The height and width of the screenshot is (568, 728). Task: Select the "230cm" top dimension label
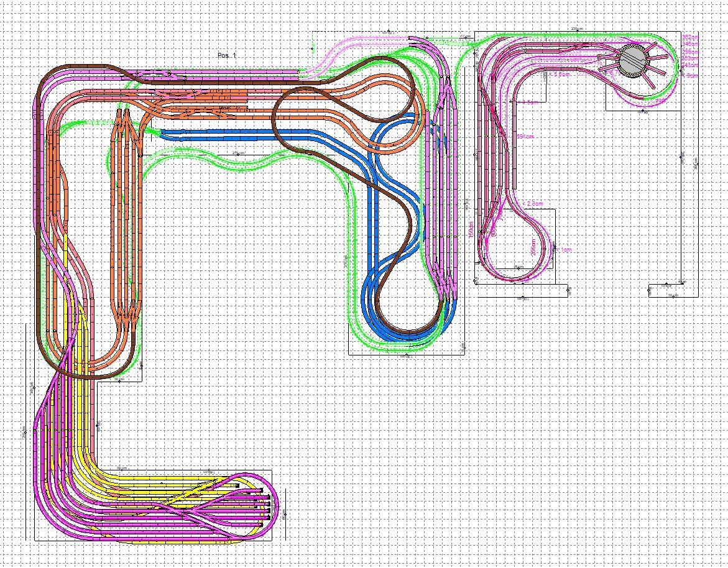point(576,29)
